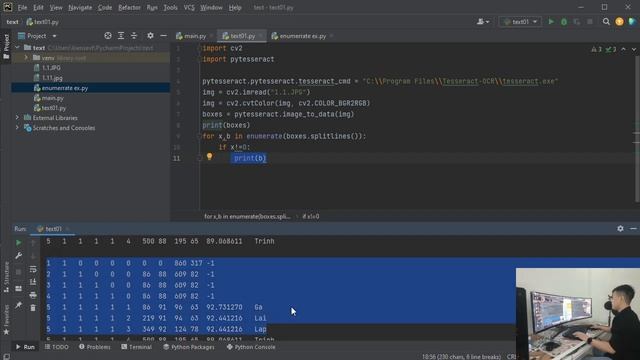This screenshot has height=360, width=640.
Task: Click the orange IDE updates icon
Action: [619, 22]
